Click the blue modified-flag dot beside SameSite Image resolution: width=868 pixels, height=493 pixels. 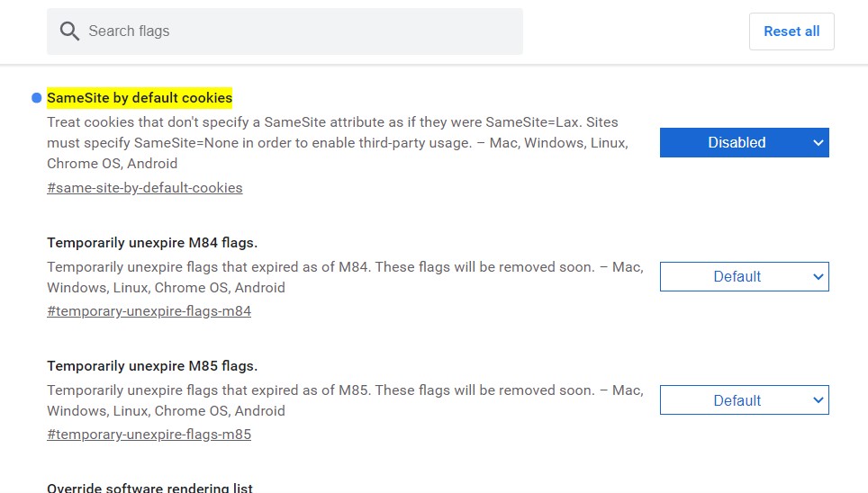click(37, 98)
